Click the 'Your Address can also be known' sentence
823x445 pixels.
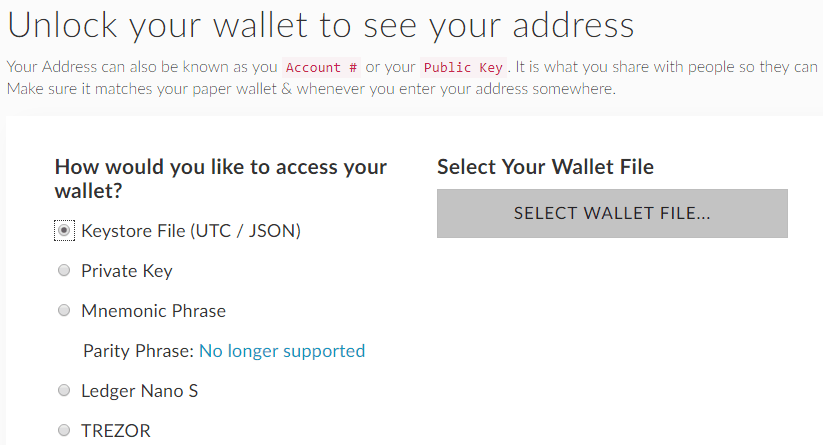click(x=140, y=68)
